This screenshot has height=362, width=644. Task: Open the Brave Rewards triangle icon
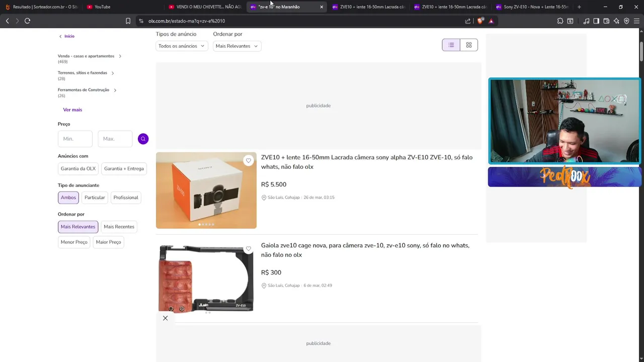(491, 21)
